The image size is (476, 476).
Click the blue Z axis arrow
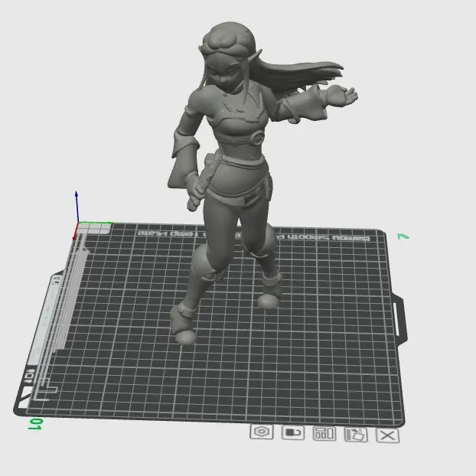tap(77, 207)
